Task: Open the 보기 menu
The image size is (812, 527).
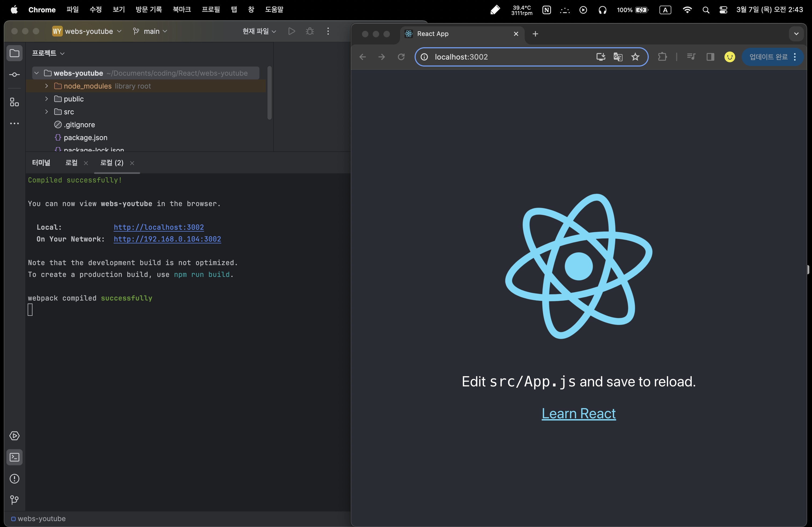Action: click(x=119, y=10)
